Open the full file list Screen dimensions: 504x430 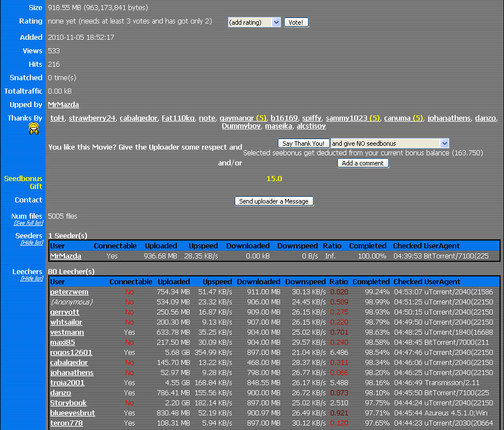pos(28,223)
